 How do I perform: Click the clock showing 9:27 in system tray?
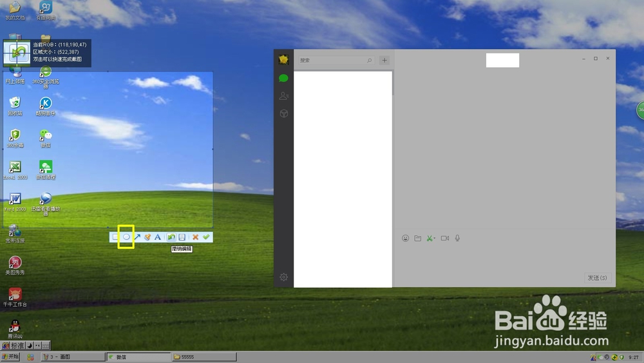634,357
